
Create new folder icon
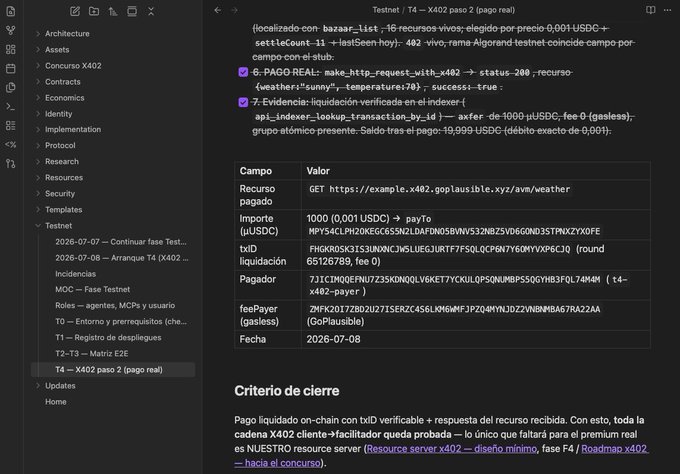94,11
